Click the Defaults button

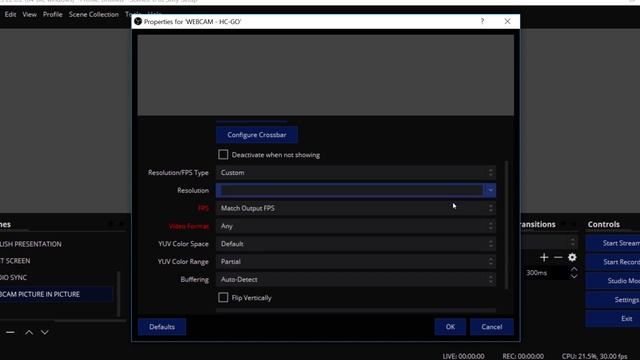162,327
